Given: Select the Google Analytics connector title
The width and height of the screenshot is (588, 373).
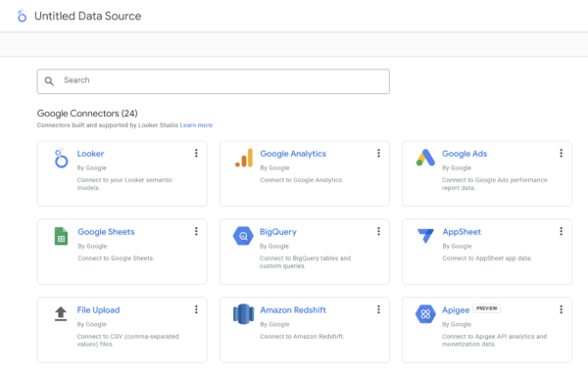Looking at the screenshot, I should (x=293, y=154).
